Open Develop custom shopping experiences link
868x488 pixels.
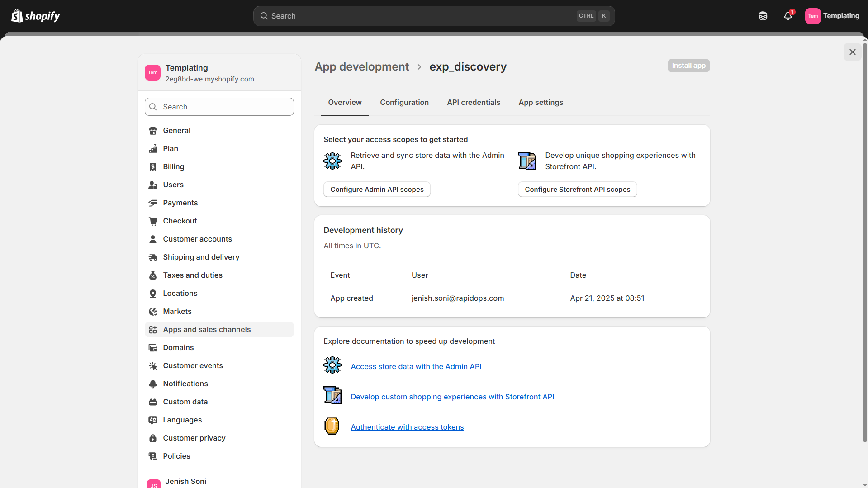[452, 397]
